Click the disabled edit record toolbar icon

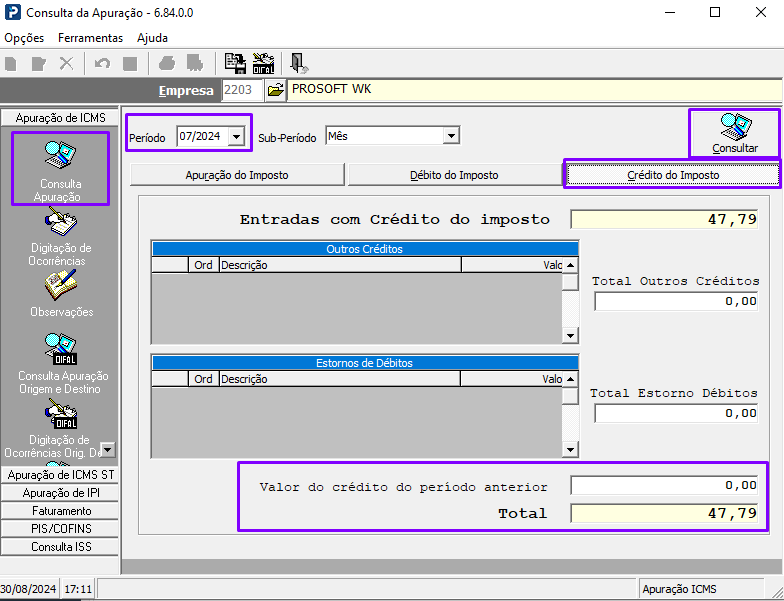coord(38,64)
